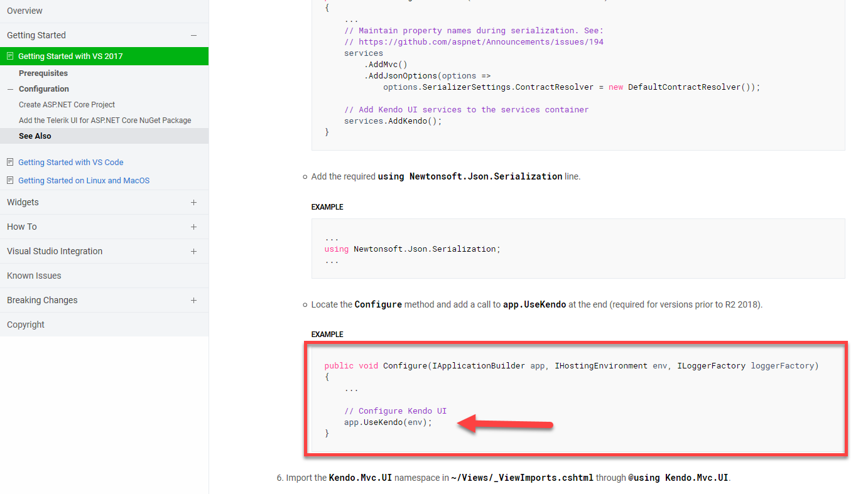Click the "Locate the Configure method" instruction text
Image resolution: width=868 pixels, height=494 pixels.
(537, 304)
